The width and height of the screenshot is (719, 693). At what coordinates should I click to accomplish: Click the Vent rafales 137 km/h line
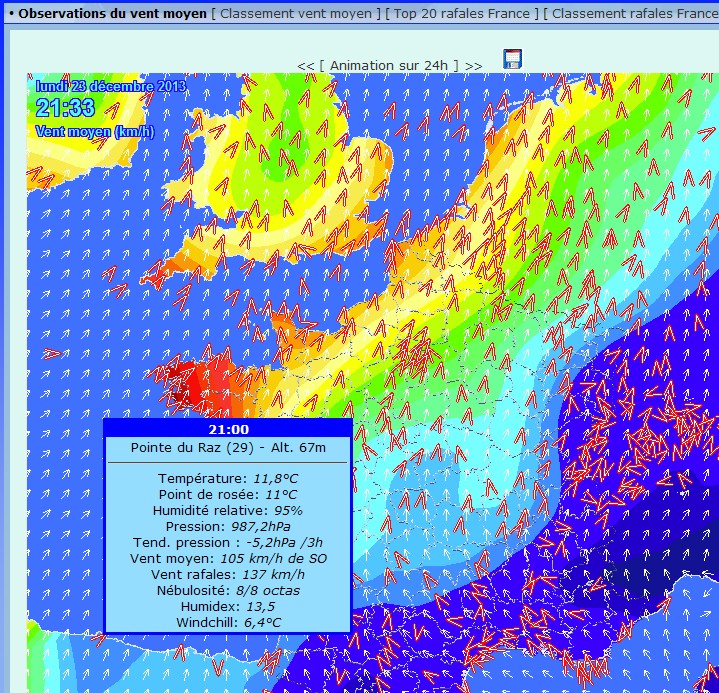coord(228,574)
